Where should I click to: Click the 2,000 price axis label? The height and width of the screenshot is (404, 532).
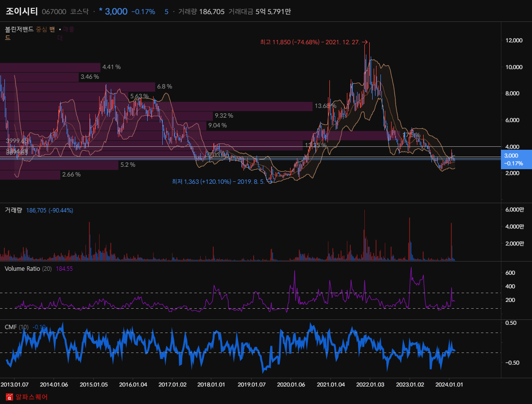pyautogui.click(x=512, y=173)
